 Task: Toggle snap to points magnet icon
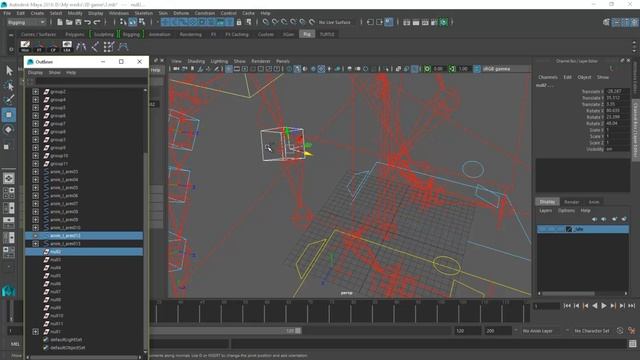point(284,22)
